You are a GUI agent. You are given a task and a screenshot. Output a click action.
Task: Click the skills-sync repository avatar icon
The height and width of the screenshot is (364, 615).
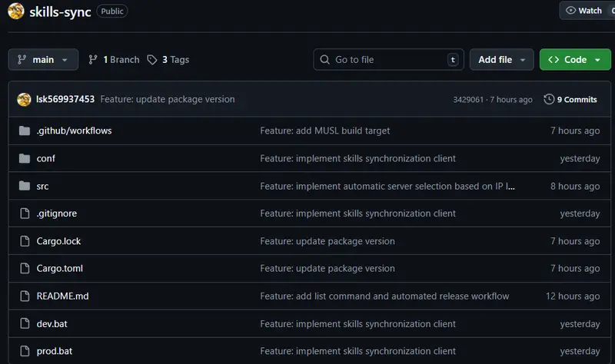(15, 12)
